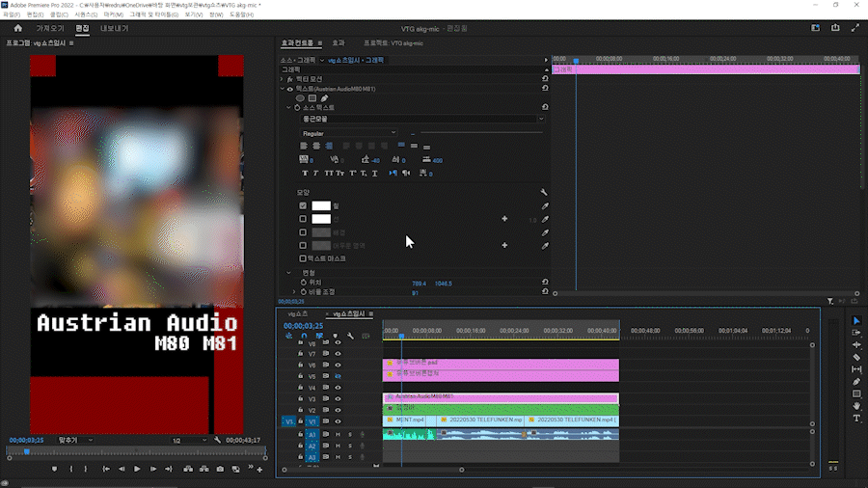Select the Rectangle tool in tools panel
This screenshot has height=488, width=868.
(856, 393)
